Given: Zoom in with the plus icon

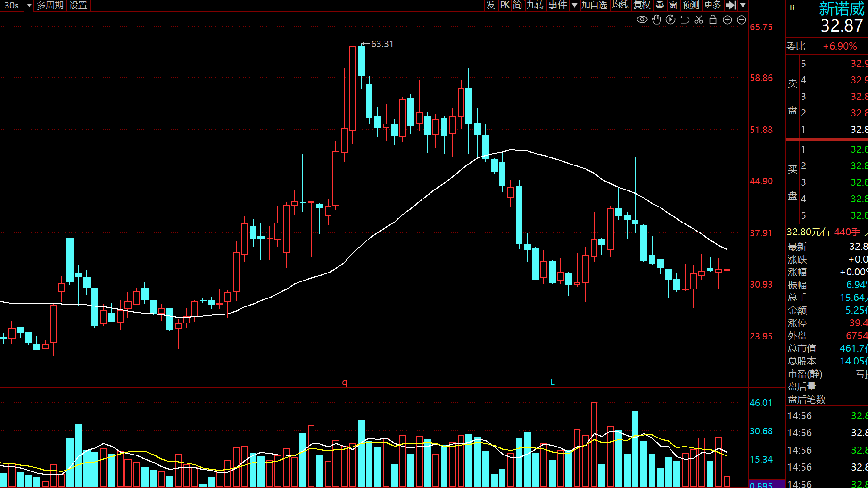Looking at the screenshot, I should (x=727, y=20).
